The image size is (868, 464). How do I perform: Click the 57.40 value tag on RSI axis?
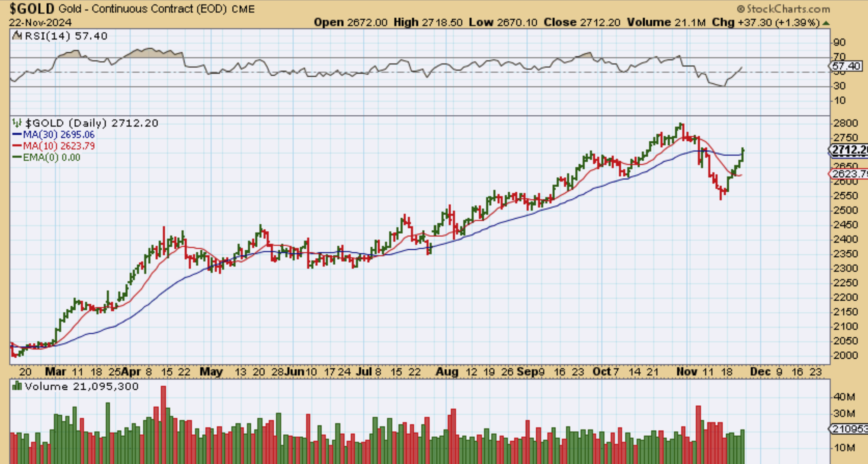coord(846,66)
